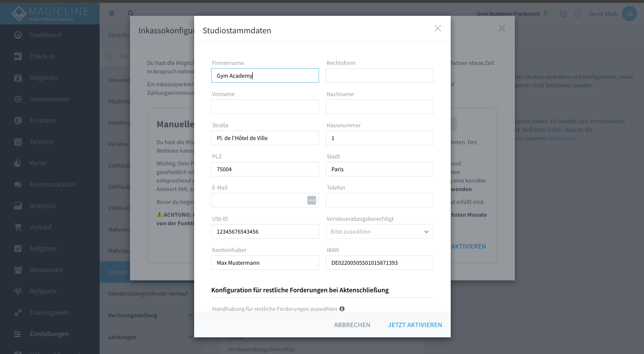Close the Studiostammdaten dialog
Viewport: 644px width, 354px height.
tap(438, 28)
